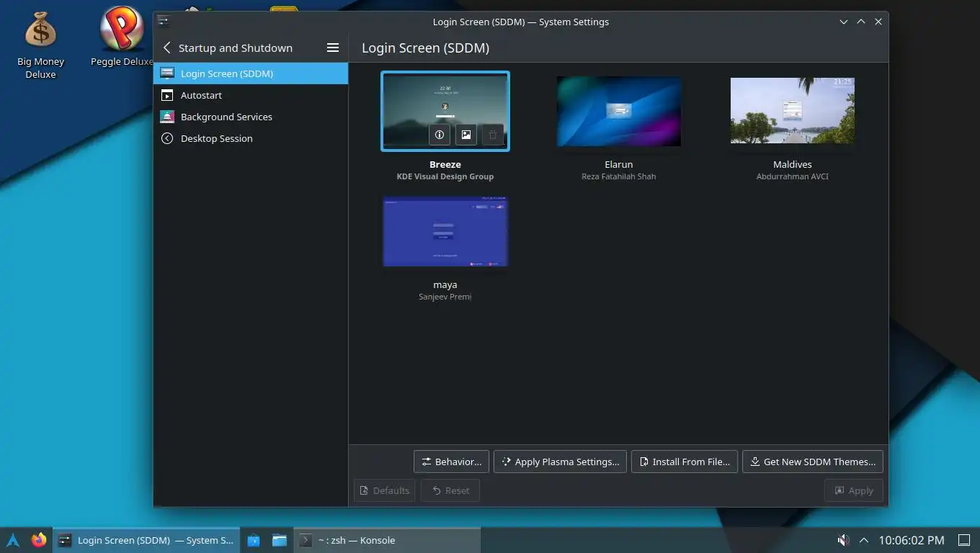Click Get New SDDM Themes button
980x553 pixels.
click(813, 462)
